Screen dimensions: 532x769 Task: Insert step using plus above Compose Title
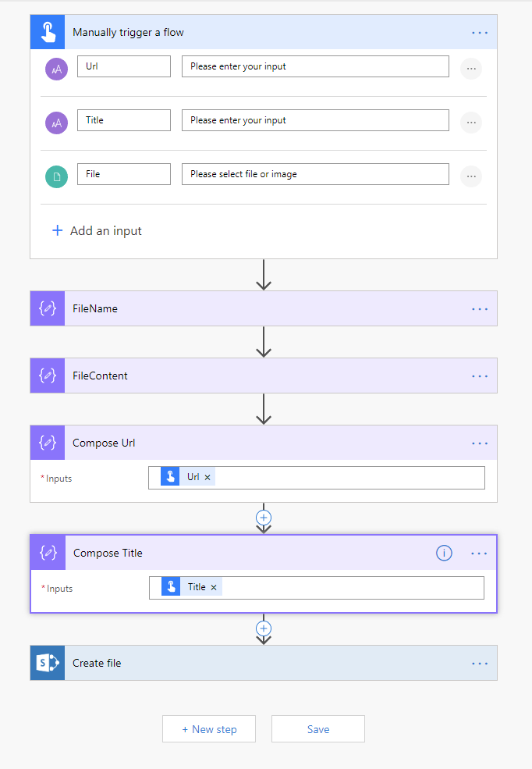point(264,517)
